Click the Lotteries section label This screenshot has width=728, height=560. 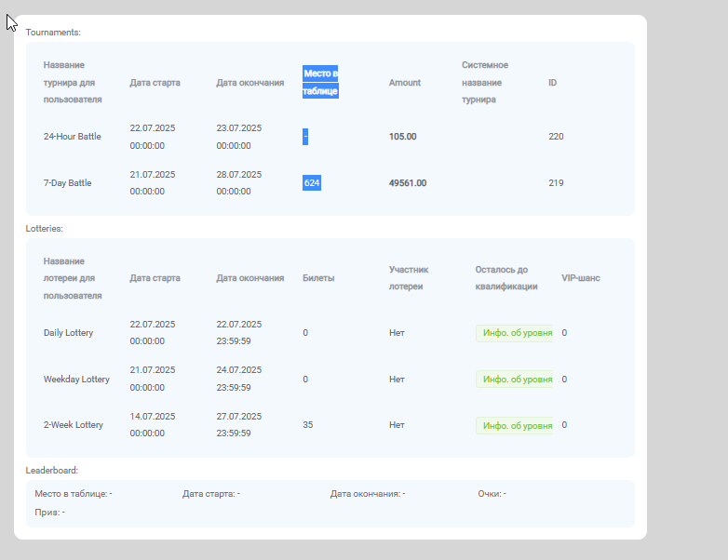[44, 229]
